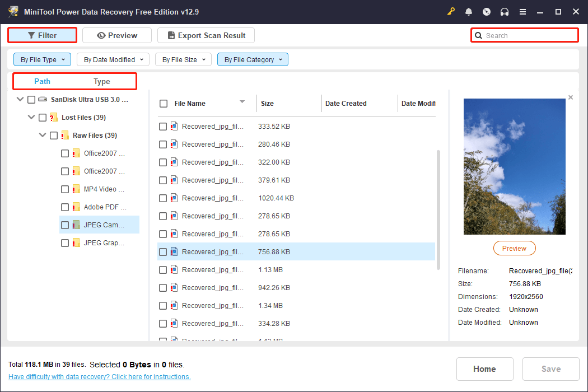
Task: Click the magnifier icon in search box
Action: [478, 35]
